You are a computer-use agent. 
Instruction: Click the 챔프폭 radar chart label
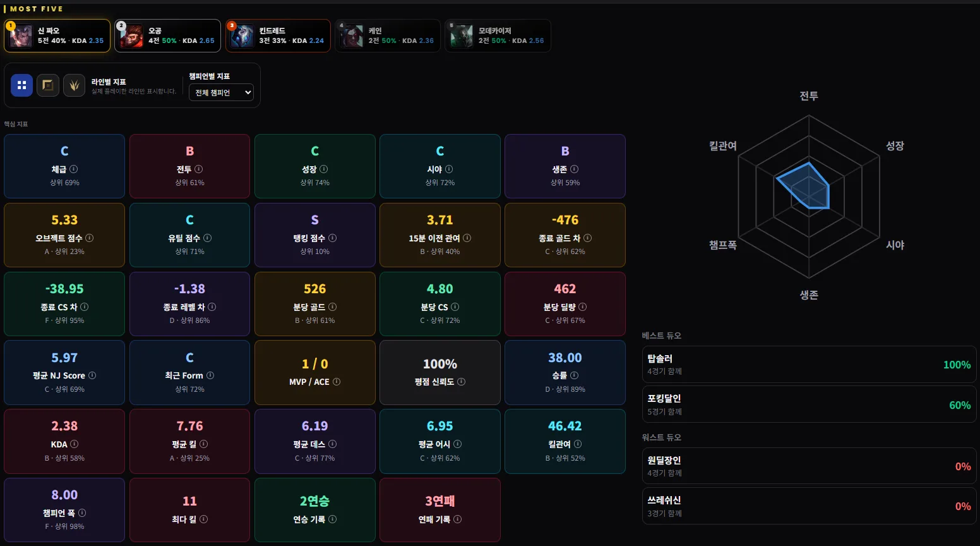(x=723, y=245)
